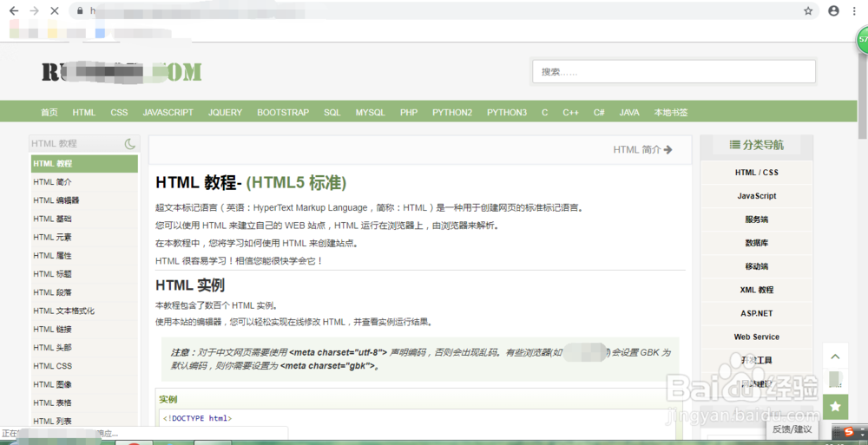The height and width of the screenshot is (445, 868).
Task: Open HTML / CSS category in right panel
Action: (757, 172)
